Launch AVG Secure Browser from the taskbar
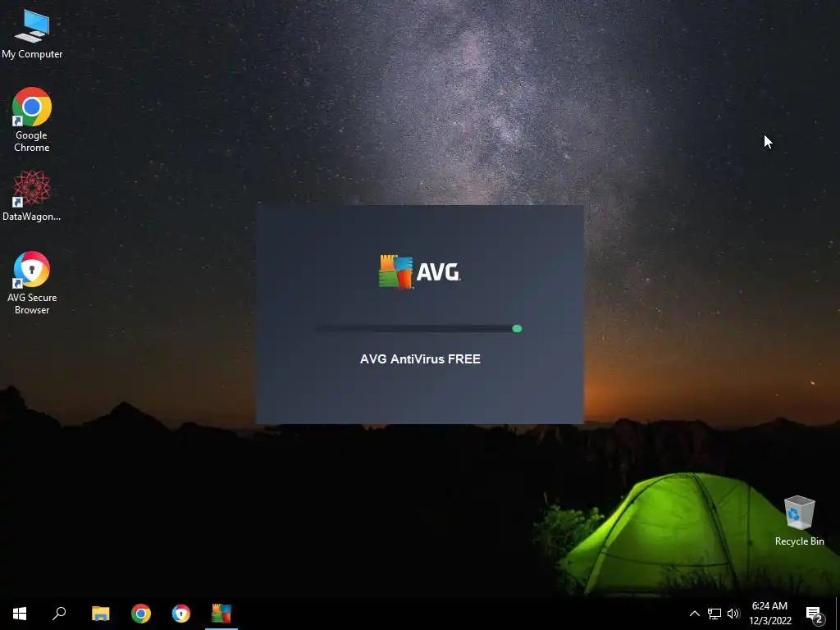840x630 pixels. (181, 614)
